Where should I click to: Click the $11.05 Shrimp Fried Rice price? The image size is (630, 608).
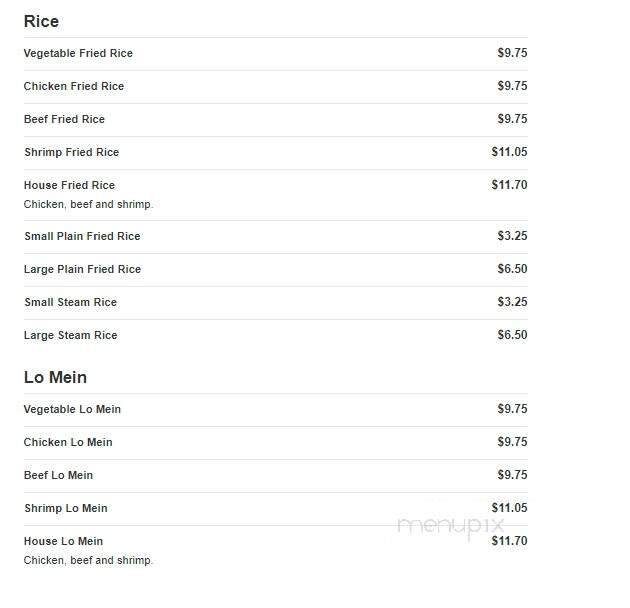pyautogui.click(x=509, y=152)
